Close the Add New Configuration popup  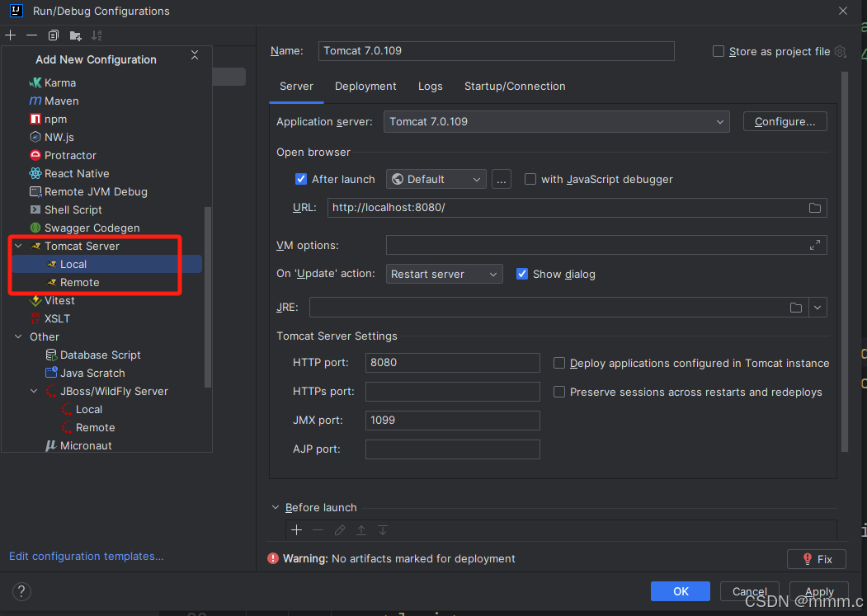[x=195, y=54]
